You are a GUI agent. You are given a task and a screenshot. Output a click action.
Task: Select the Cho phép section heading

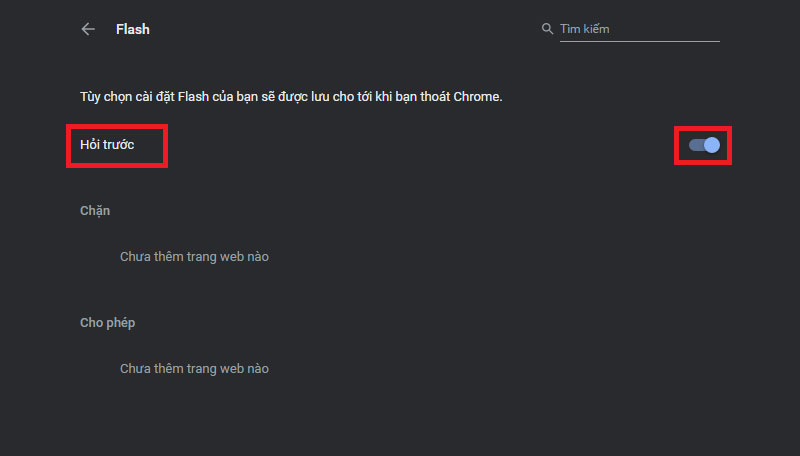point(107,323)
